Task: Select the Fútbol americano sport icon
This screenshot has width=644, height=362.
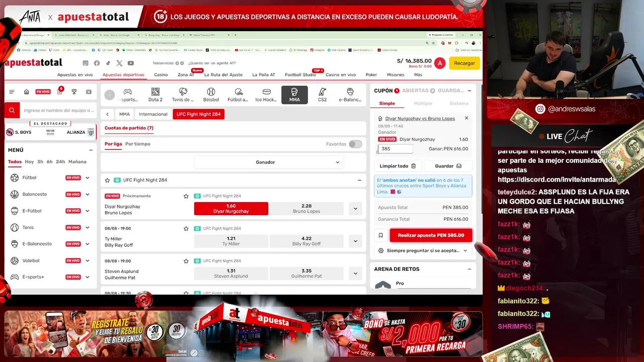Action: 238,95
